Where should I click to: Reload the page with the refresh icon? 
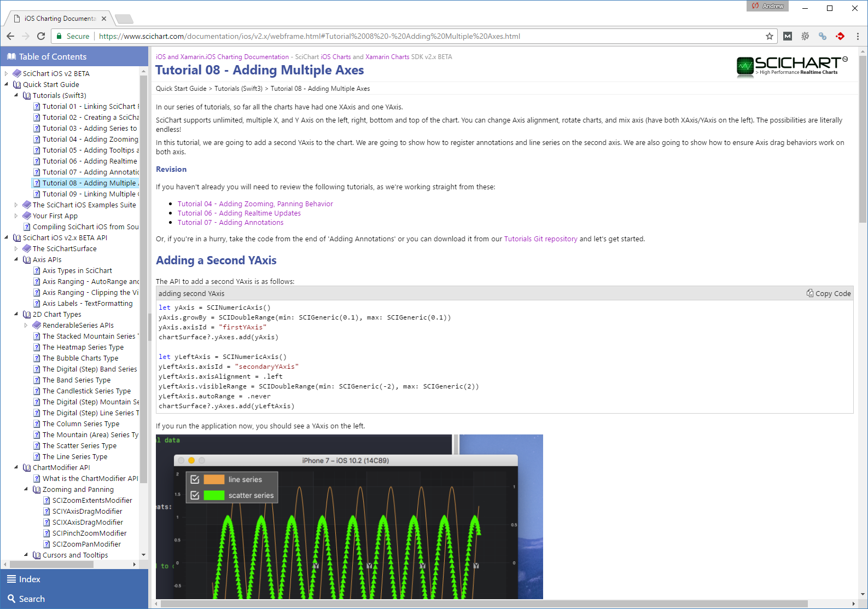(x=41, y=36)
